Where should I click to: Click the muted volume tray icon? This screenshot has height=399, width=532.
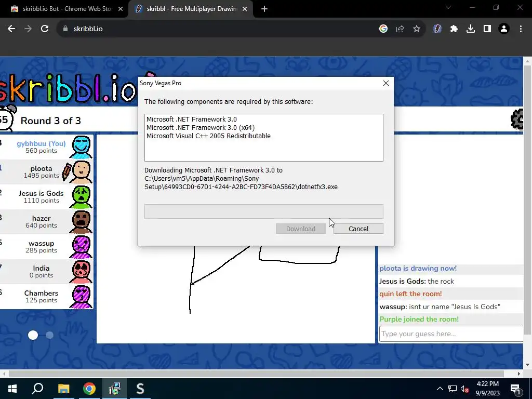[465, 389]
